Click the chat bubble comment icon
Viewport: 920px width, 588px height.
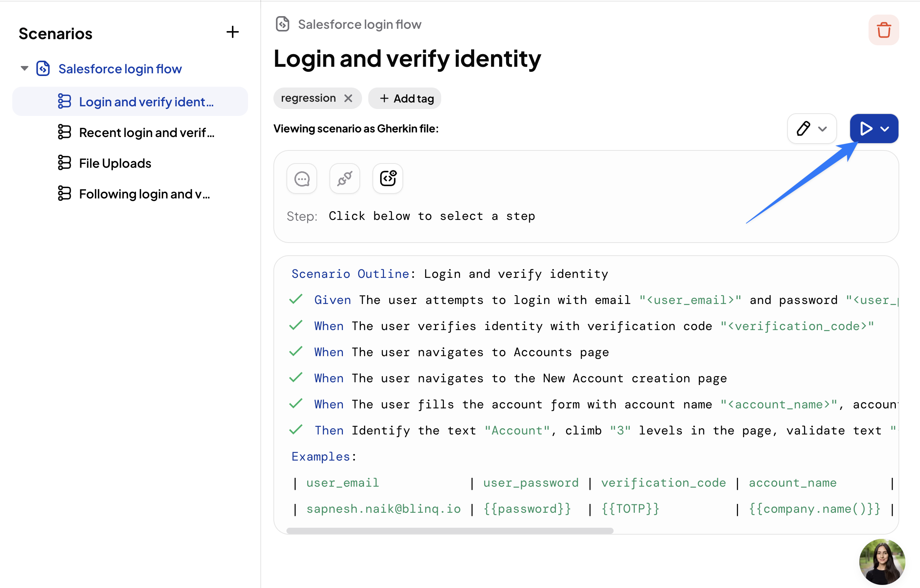click(x=302, y=179)
